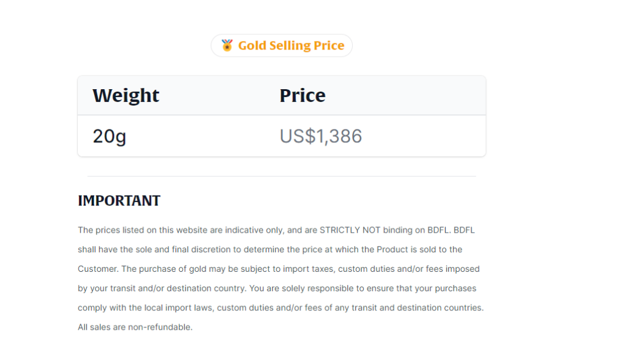Click the Price column header

(302, 95)
